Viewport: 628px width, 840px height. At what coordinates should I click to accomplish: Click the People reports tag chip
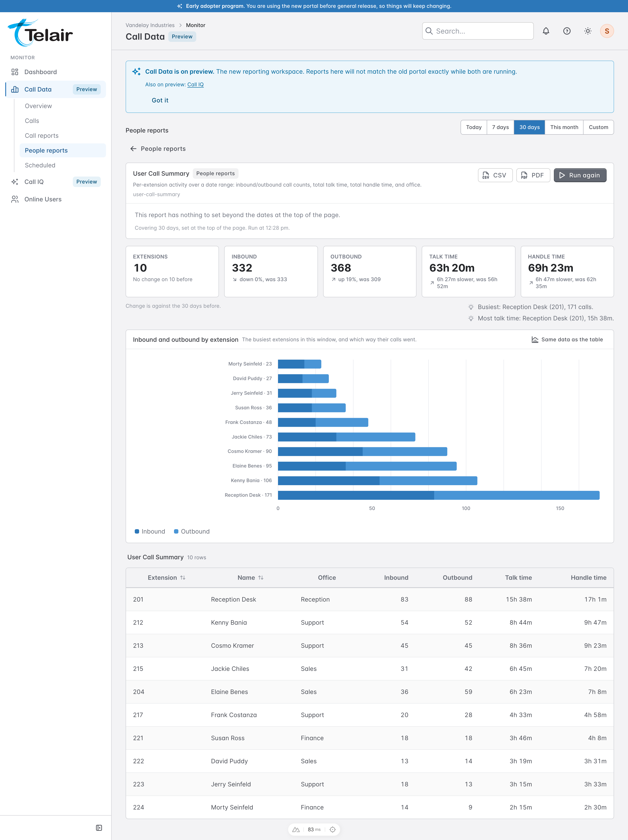[x=215, y=173]
